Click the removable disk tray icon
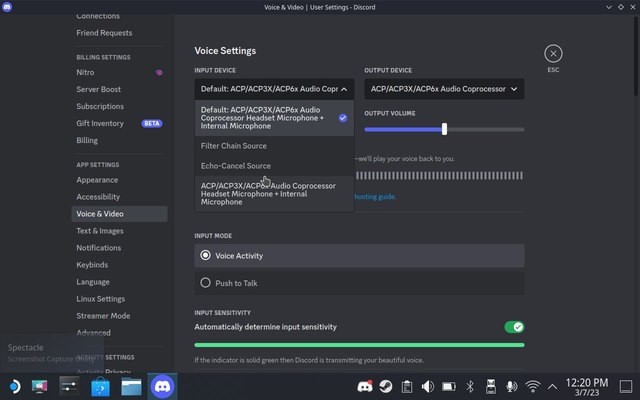Screen dimensions: 640x400 pyautogui.click(x=491, y=386)
